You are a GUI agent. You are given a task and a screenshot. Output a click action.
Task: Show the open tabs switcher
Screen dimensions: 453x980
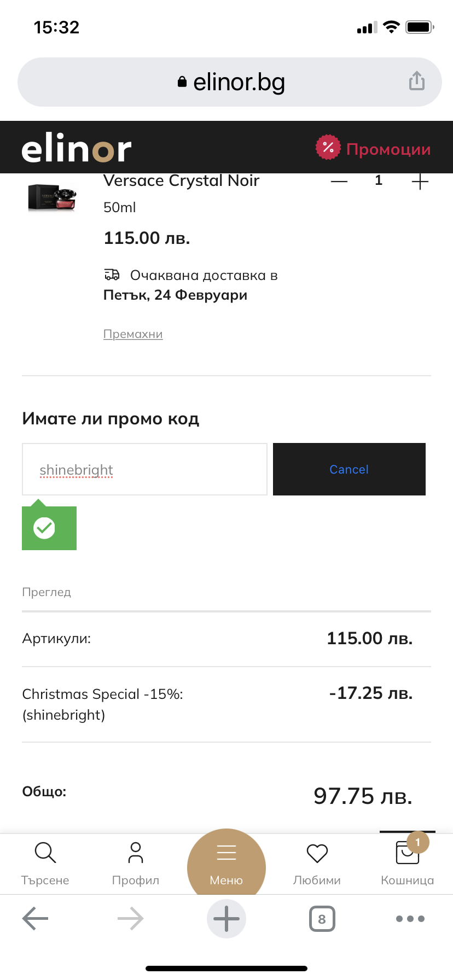coord(322,919)
